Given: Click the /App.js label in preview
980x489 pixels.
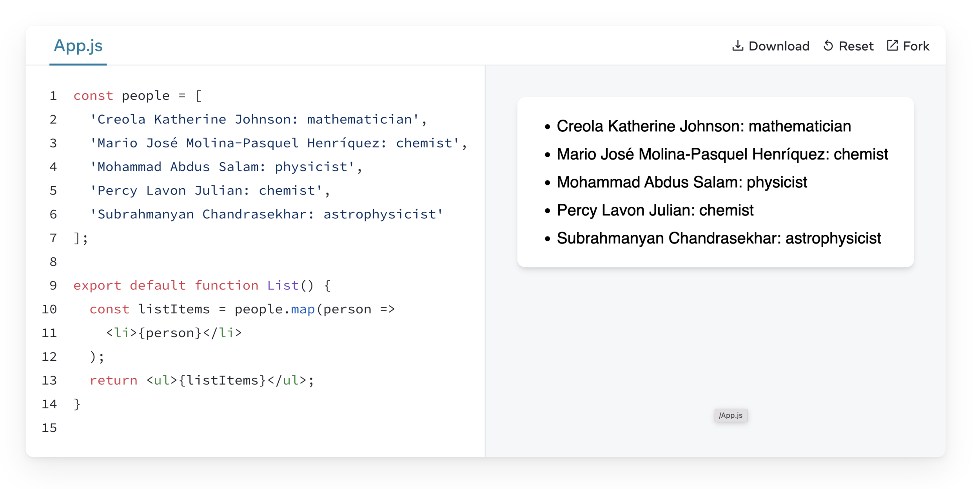Looking at the screenshot, I should click(730, 415).
